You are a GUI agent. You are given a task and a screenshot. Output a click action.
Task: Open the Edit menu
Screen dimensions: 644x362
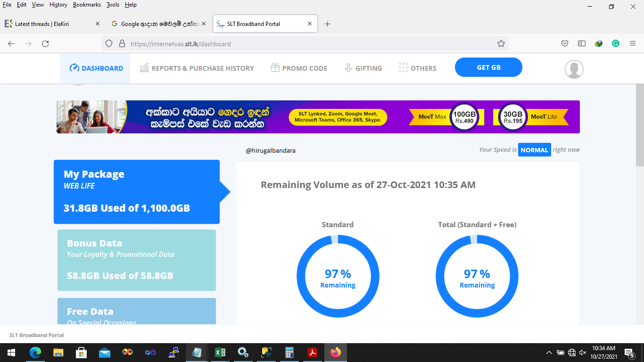pos(22,5)
